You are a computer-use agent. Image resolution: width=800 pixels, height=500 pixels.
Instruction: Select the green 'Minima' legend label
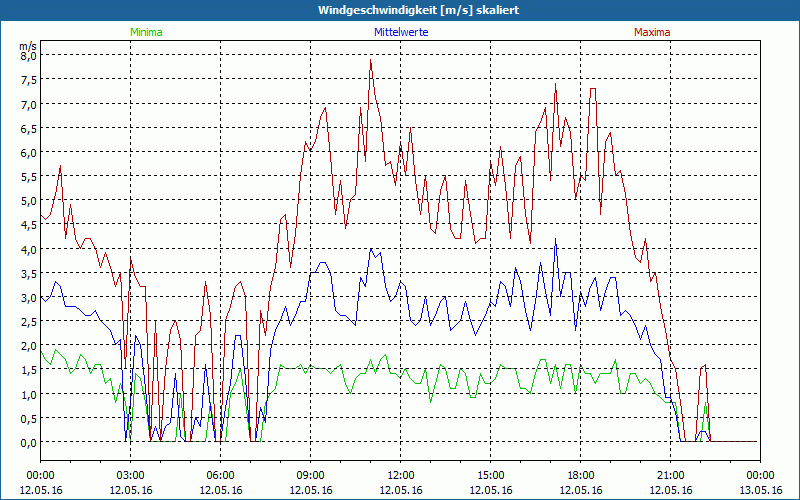click(x=146, y=32)
